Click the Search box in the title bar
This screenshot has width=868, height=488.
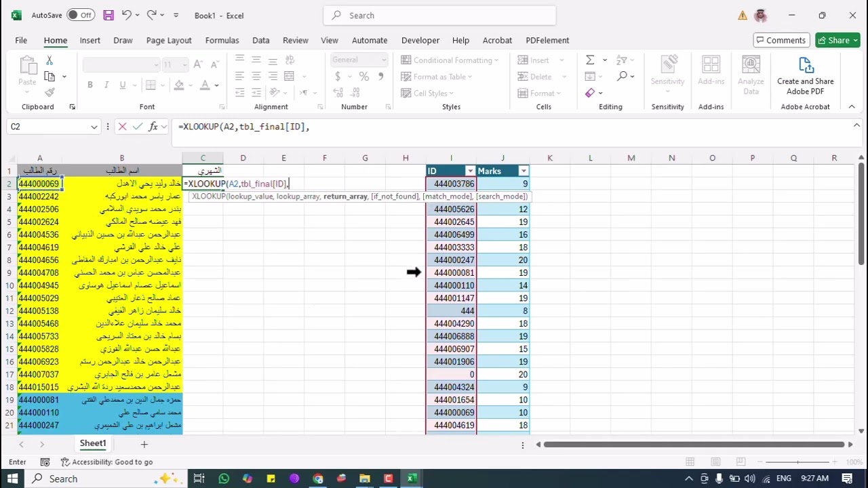439,15
